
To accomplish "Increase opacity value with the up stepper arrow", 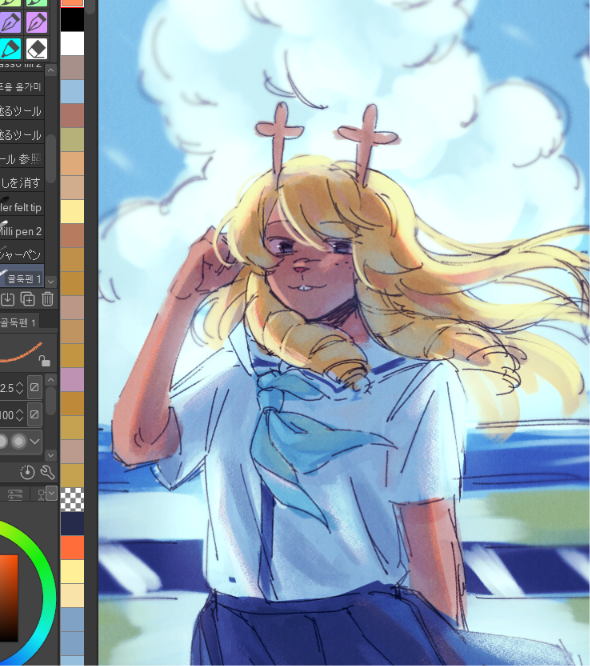I will [x=20, y=410].
